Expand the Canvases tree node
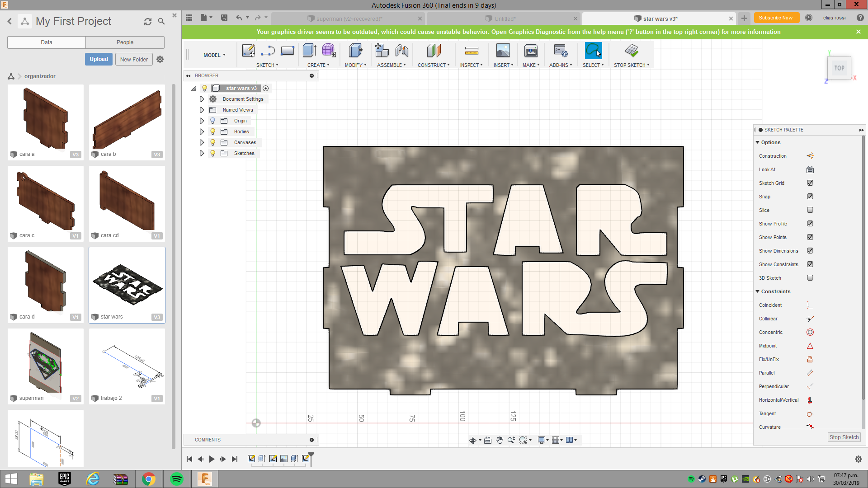 point(202,142)
